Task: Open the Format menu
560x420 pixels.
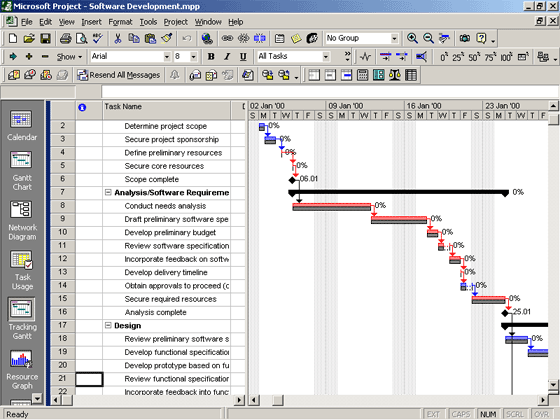Action: [x=120, y=22]
